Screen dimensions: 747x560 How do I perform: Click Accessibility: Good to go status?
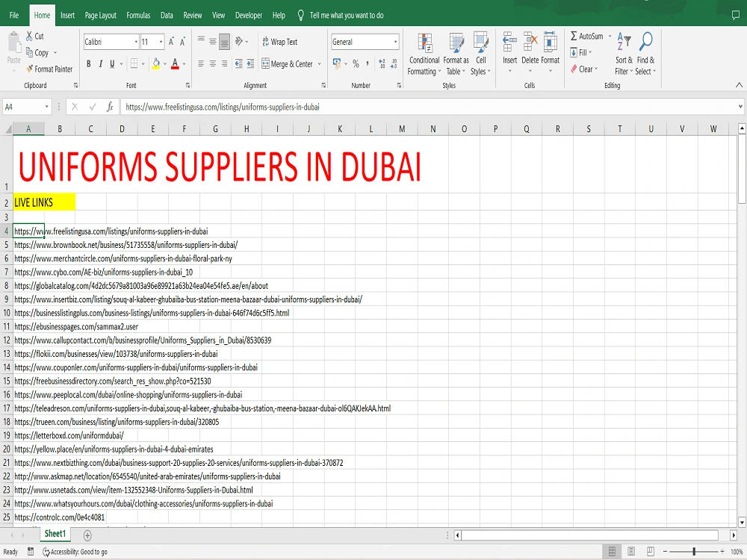(75, 552)
